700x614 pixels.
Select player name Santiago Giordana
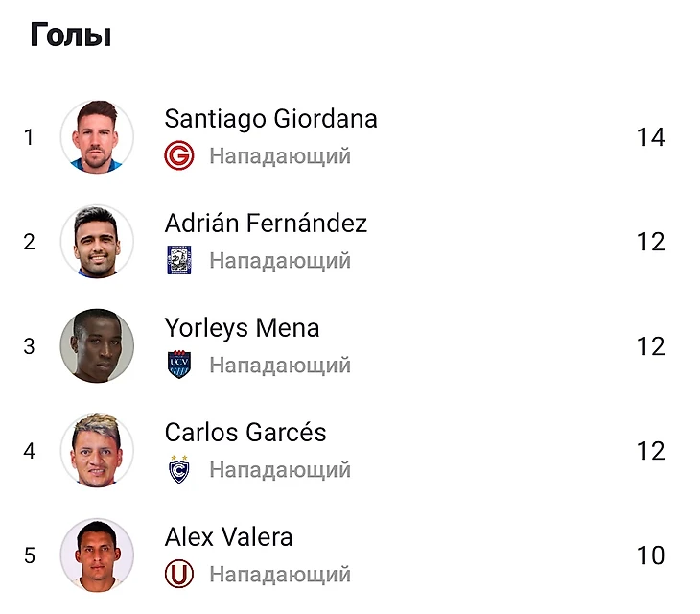tap(270, 119)
